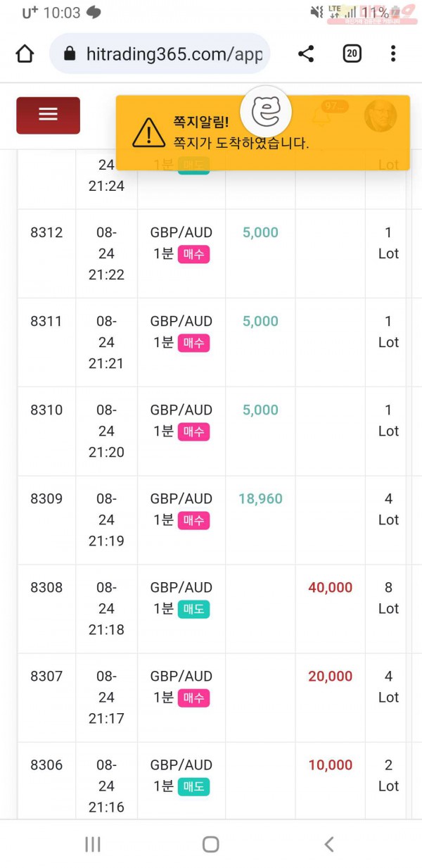Tap Android back navigation button
422x868 pixels.
(x=328, y=844)
